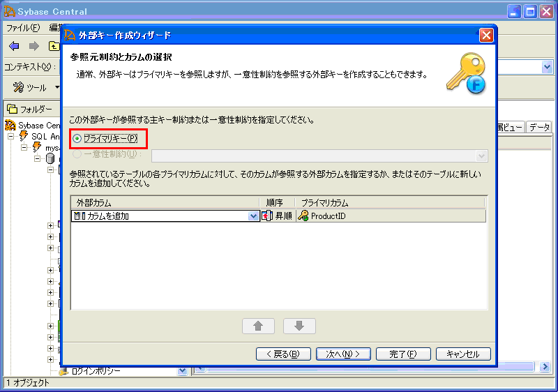Click the 完了 finish button
The width and height of the screenshot is (558, 392).
pyautogui.click(x=402, y=354)
